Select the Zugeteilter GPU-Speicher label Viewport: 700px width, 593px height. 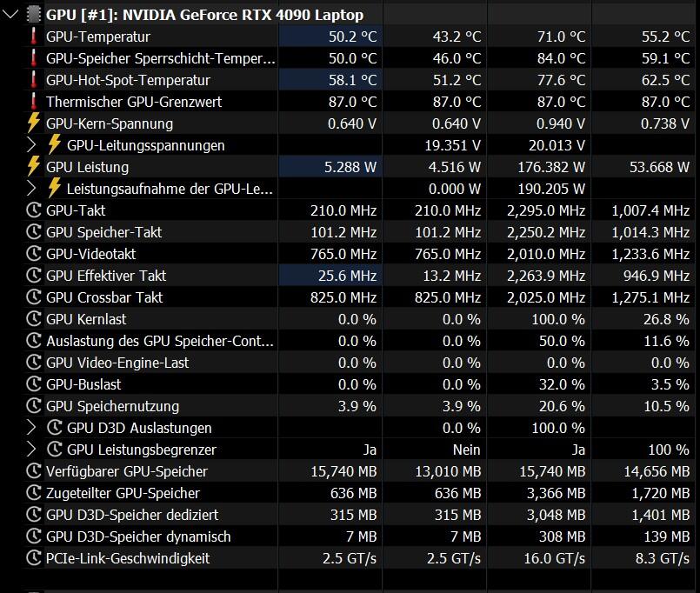click(x=123, y=493)
